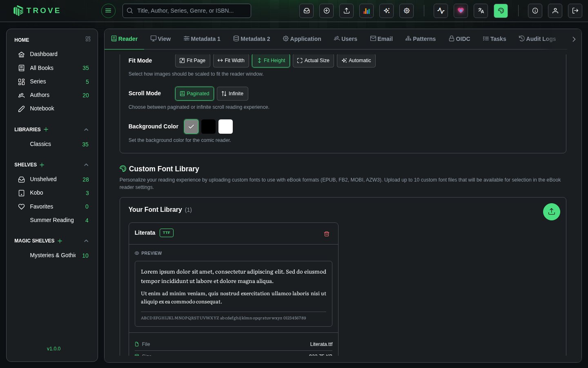Choose Paginated scroll mode
This screenshot has height=368, width=588.
coord(195,94)
